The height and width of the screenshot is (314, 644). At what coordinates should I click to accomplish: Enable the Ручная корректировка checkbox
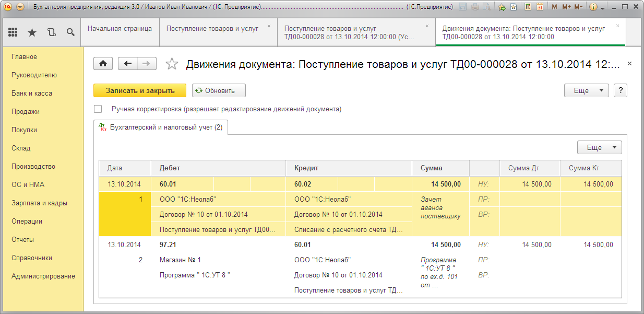click(98, 109)
